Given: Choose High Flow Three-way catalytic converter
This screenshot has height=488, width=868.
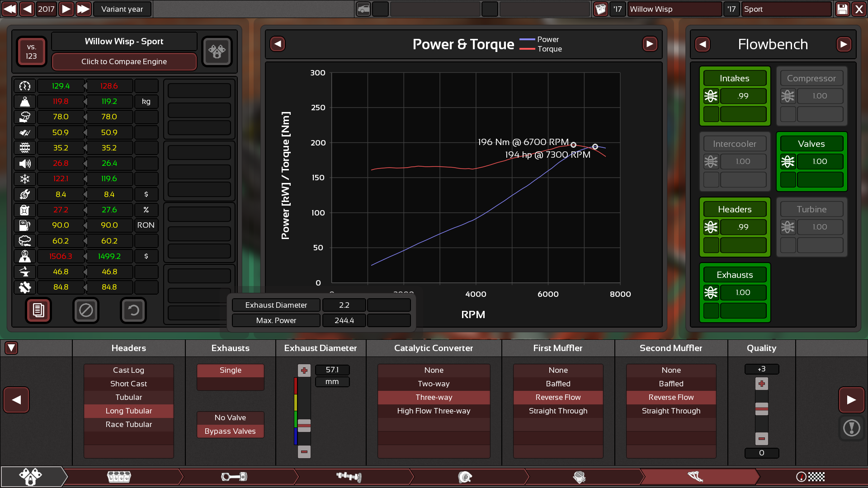Looking at the screenshot, I should point(434,411).
